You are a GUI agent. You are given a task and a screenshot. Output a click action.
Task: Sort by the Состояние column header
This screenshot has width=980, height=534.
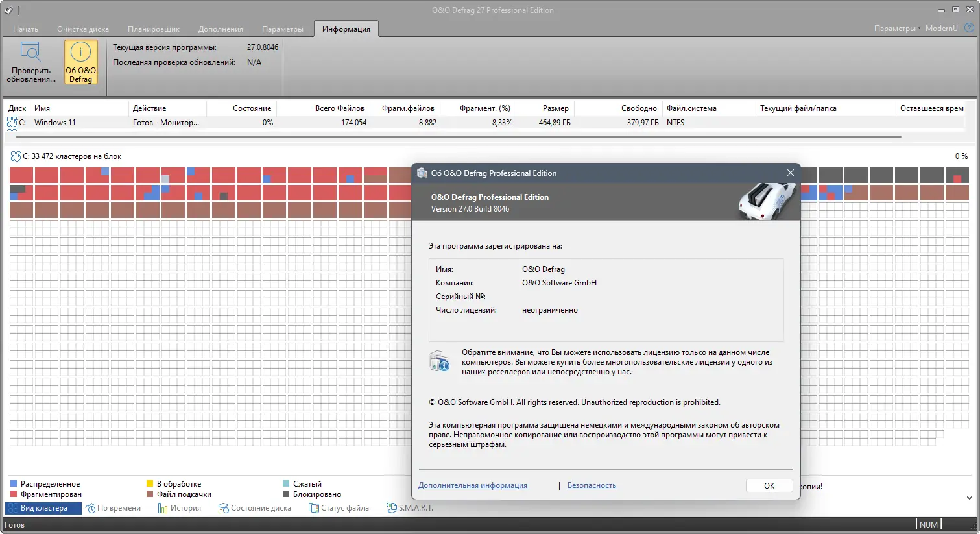click(x=241, y=108)
